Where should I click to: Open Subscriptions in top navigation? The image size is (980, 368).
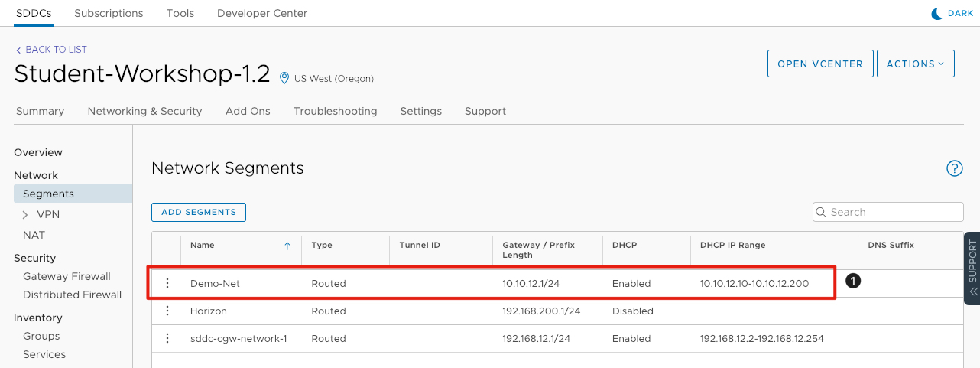pos(109,13)
